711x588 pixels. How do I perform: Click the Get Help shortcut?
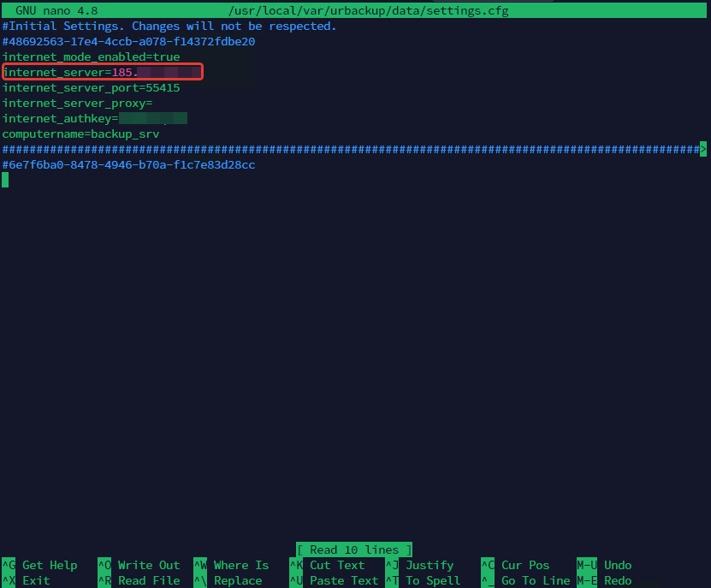49,565
